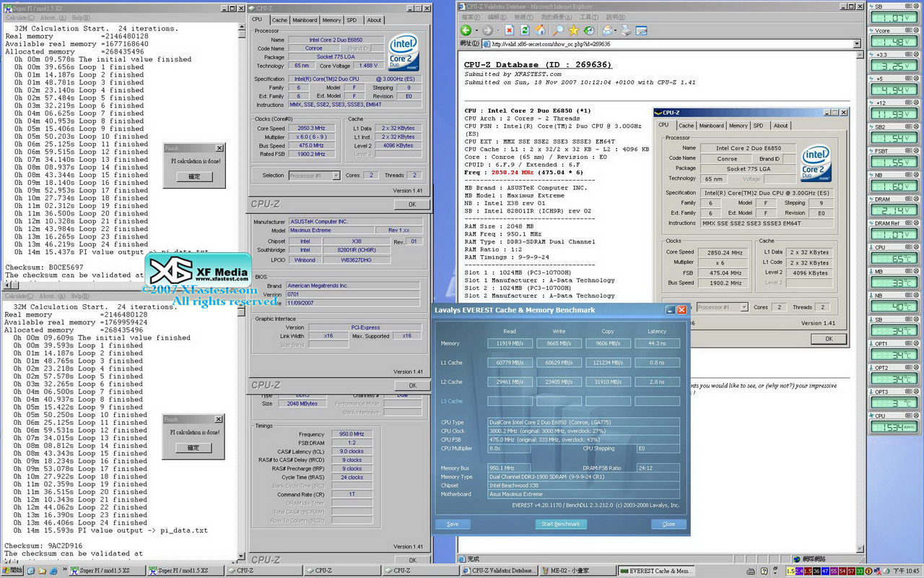Open Processor #1 selection dropdown in CPU-Z
Viewport: 924px width, 578px height.
coord(336,175)
